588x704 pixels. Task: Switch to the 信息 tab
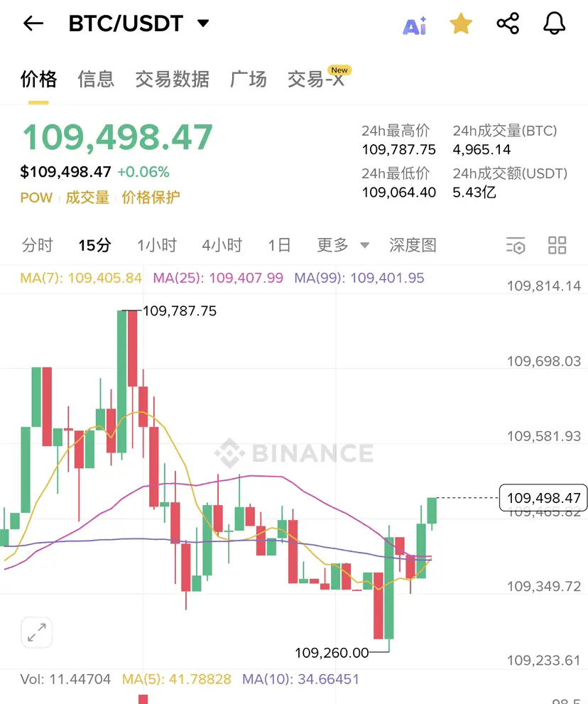[x=96, y=79]
